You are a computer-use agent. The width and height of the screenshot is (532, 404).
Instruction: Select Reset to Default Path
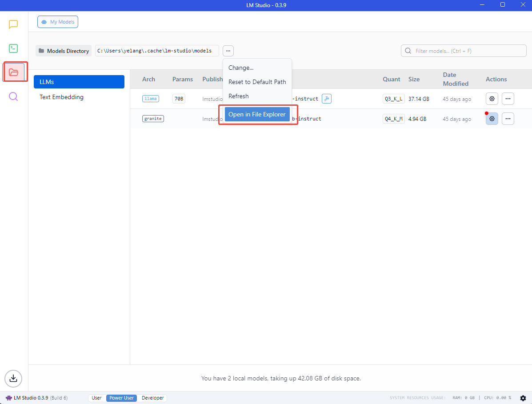[257, 82]
